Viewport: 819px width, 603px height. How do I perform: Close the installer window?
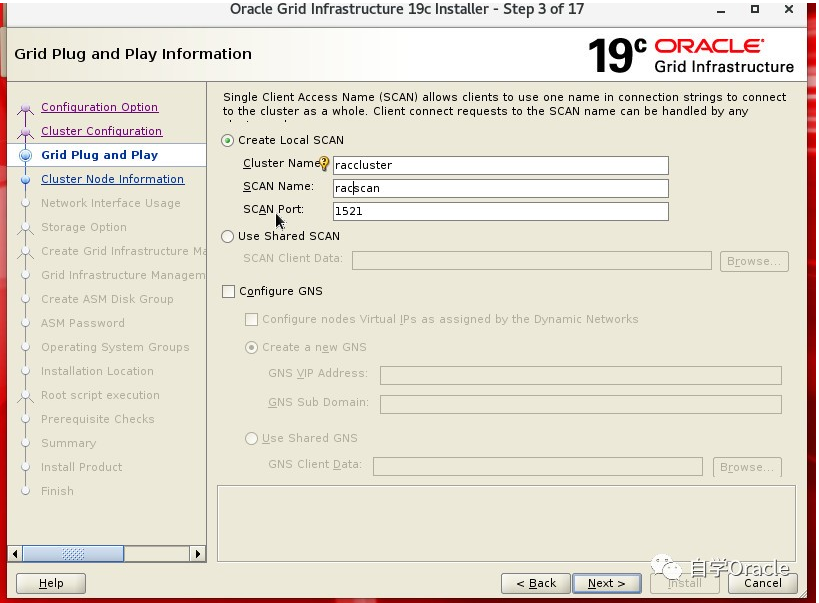pyautogui.click(x=789, y=9)
